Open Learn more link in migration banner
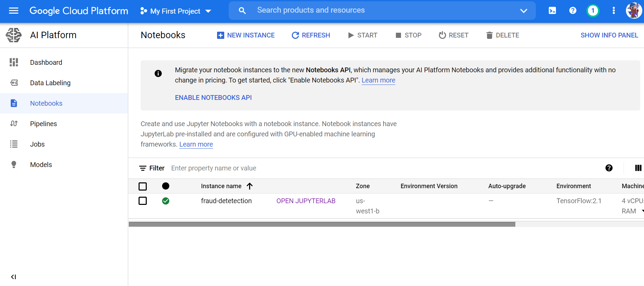Screen dimensions: 644x286 378,80
